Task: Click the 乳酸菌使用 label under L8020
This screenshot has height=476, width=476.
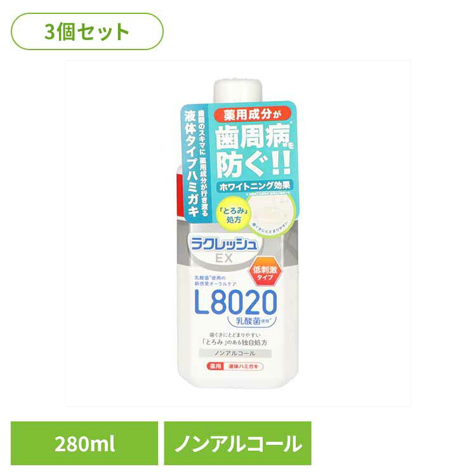Action: point(253,321)
